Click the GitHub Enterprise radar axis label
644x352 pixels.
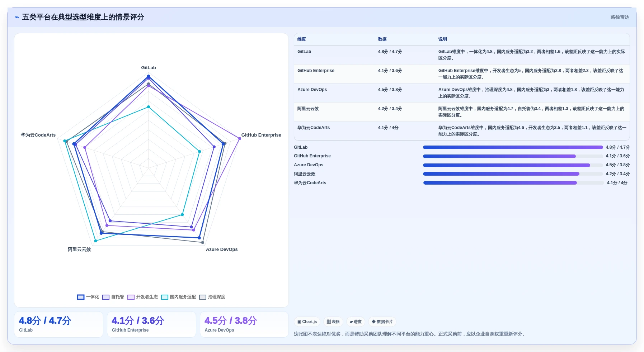[261, 135]
